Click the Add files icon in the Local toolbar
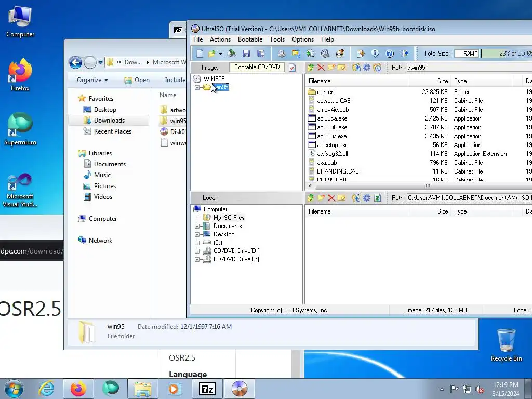 pos(356,198)
